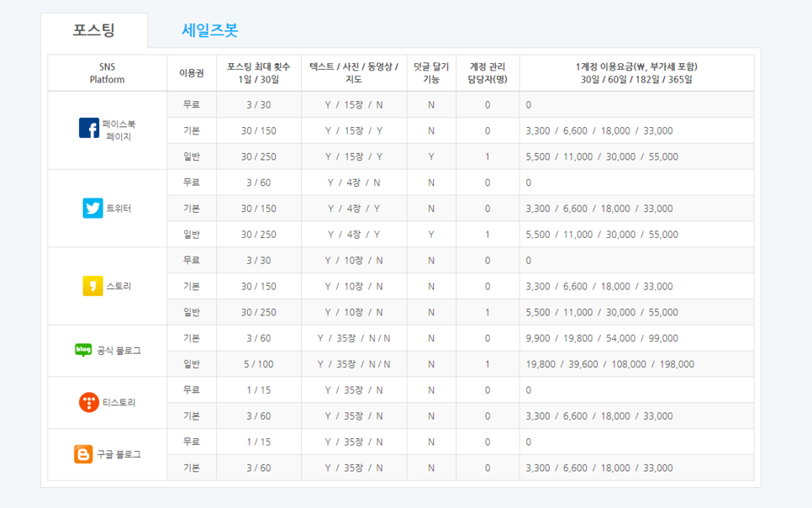
Task: Click the green Naver blog icon
Action: [x=83, y=351]
